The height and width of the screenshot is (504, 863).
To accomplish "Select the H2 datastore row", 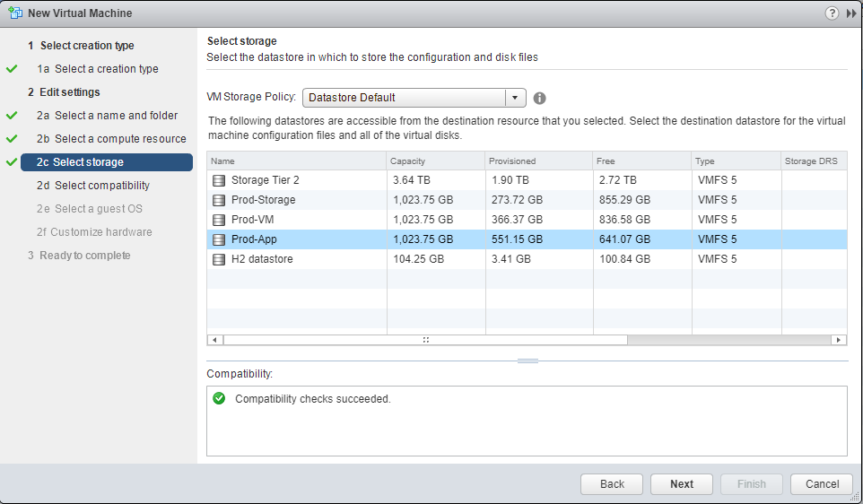I will coord(527,259).
